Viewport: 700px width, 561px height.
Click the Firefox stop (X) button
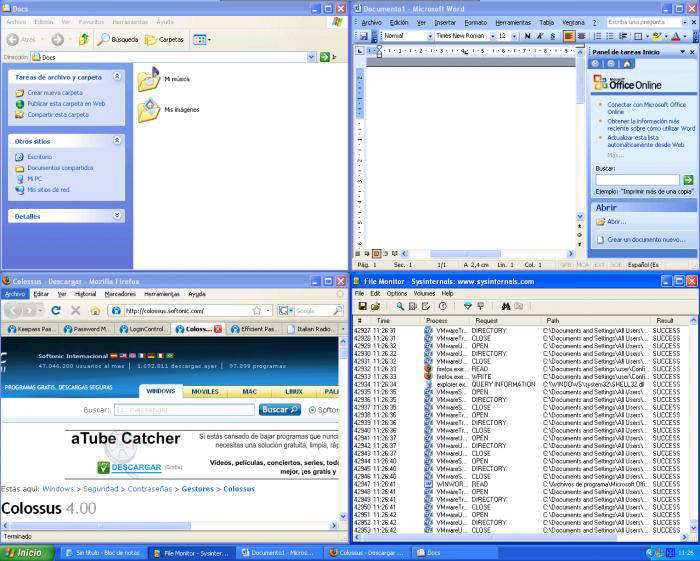(75, 310)
